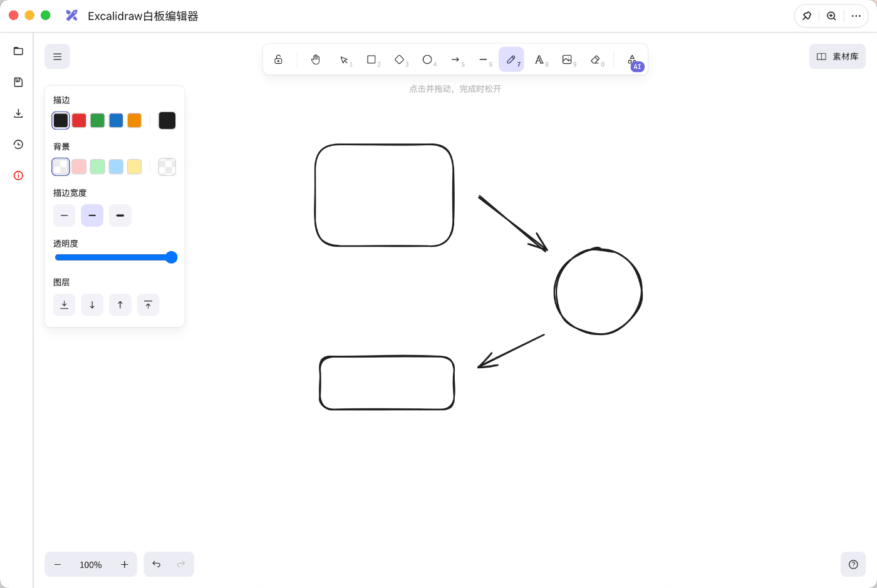Set stroke color to orange
This screenshot has height=588, width=877.
(x=134, y=120)
